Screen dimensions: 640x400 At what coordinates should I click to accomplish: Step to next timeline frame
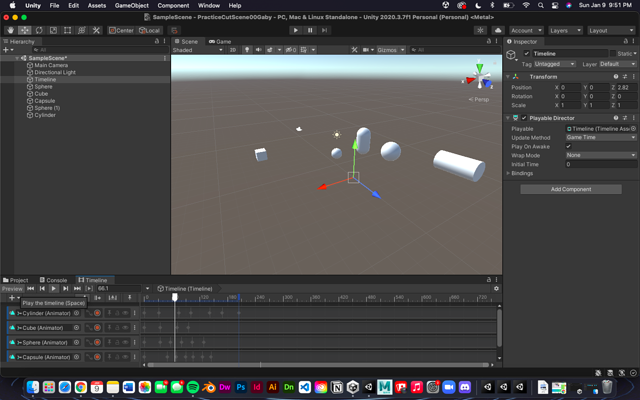point(65,289)
